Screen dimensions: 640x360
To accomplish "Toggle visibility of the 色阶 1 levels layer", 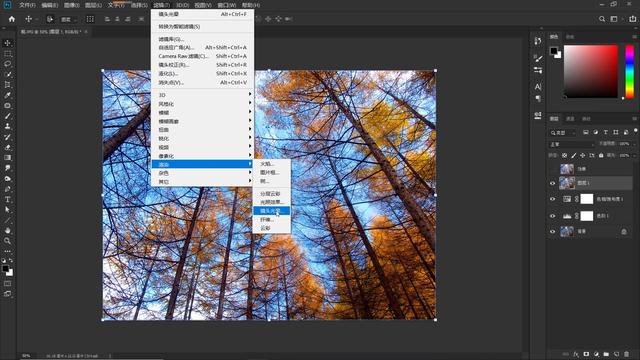I will (x=553, y=216).
